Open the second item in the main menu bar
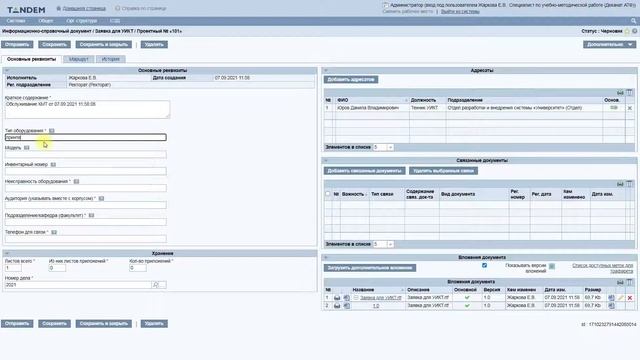This screenshot has height=360, width=640. pos(46,20)
